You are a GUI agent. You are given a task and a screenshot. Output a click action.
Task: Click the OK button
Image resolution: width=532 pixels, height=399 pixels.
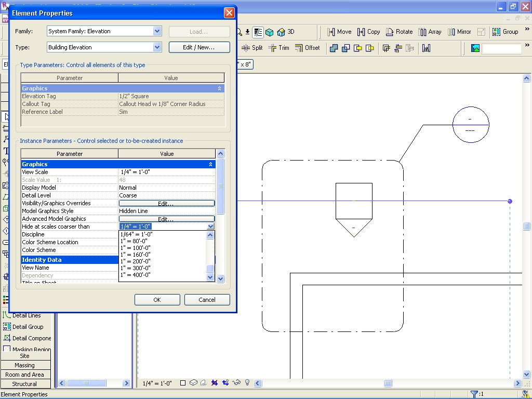click(x=157, y=300)
